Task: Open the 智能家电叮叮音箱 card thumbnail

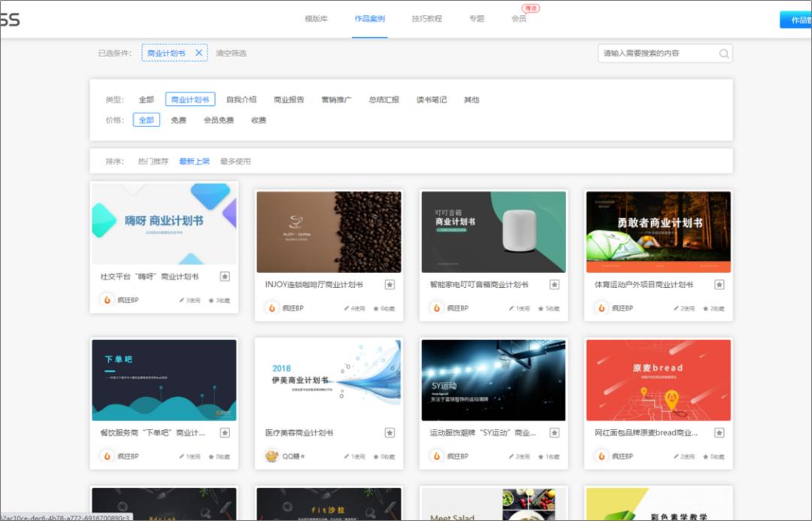Action: coord(493,231)
